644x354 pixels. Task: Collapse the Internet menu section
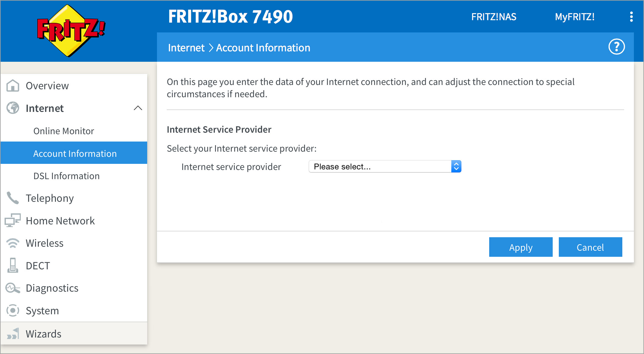(138, 108)
